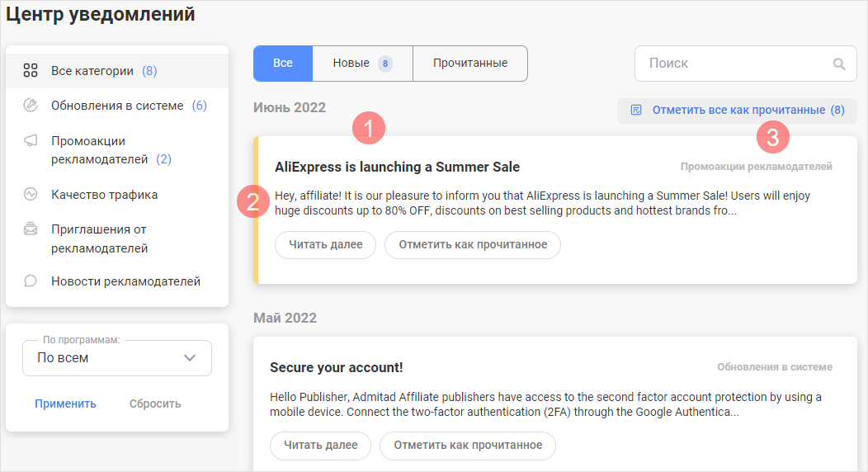Focus the Поиск input field
Image resolution: width=868 pixels, height=472 pixels.
click(x=734, y=64)
